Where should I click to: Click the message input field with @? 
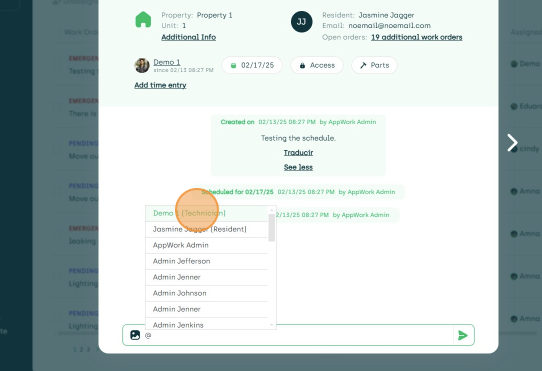297,335
